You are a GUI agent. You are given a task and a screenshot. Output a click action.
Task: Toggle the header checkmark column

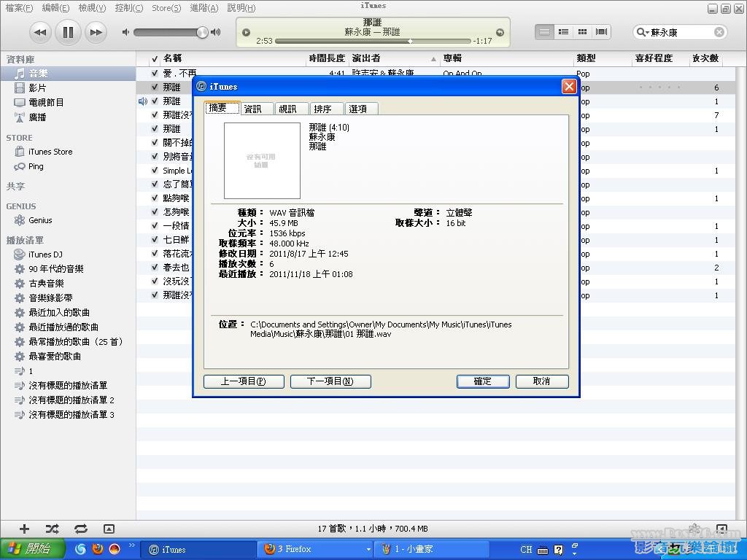tap(155, 59)
